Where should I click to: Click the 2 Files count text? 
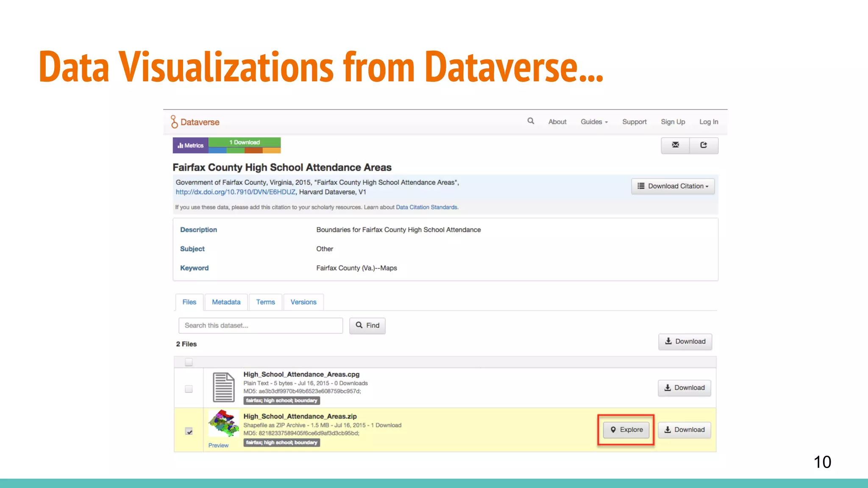[x=186, y=344]
